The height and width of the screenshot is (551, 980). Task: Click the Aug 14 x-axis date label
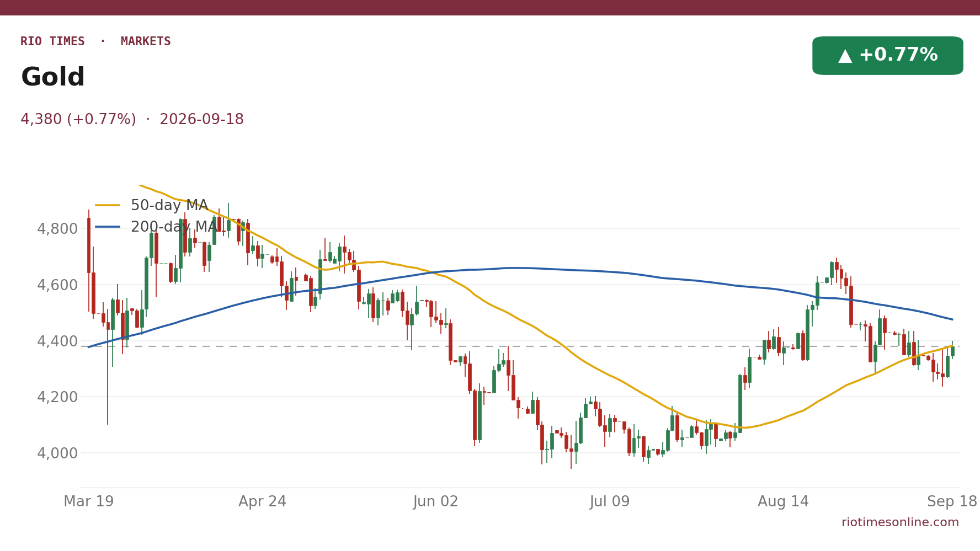(783, 502)
